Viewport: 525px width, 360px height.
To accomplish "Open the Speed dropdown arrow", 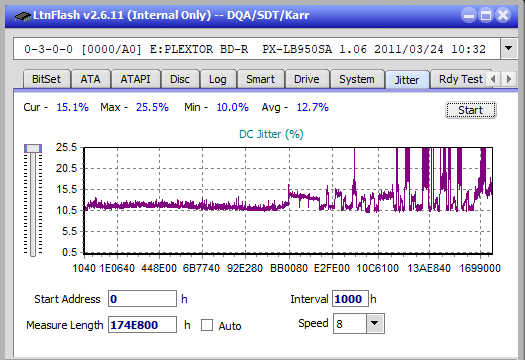I will click(375, 323).
